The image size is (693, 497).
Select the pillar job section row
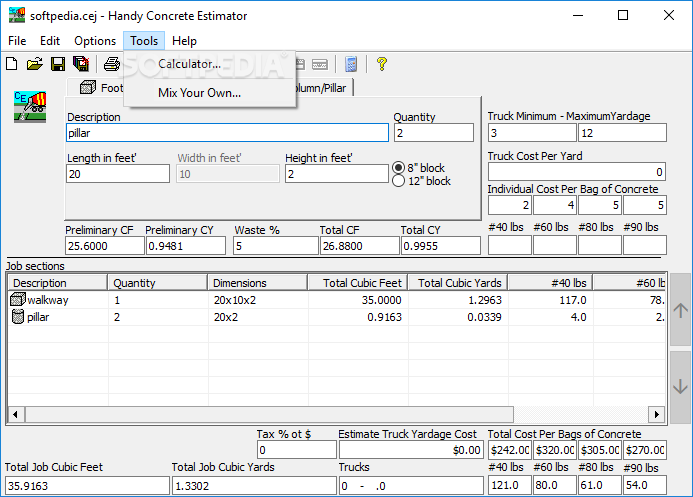coord(337,317)
